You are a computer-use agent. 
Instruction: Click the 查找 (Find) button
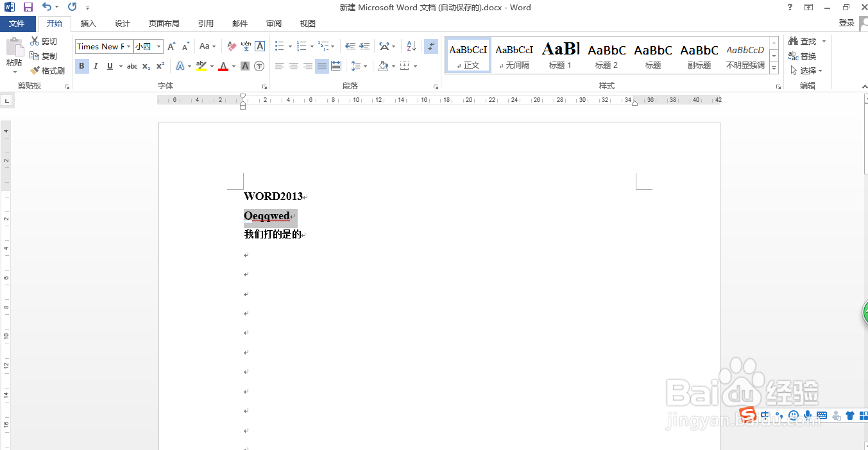tap(803, 41)
